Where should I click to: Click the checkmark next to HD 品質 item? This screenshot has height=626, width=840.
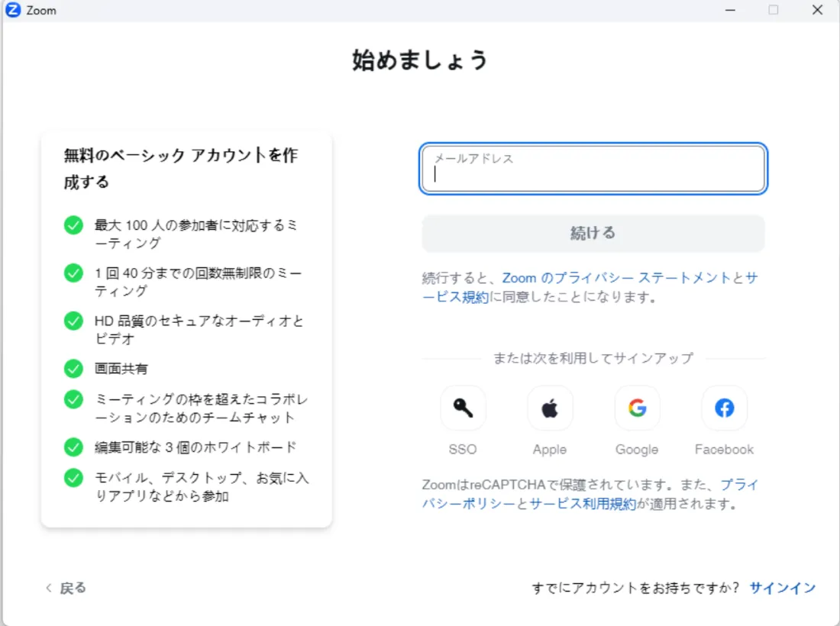click(73, 321)
